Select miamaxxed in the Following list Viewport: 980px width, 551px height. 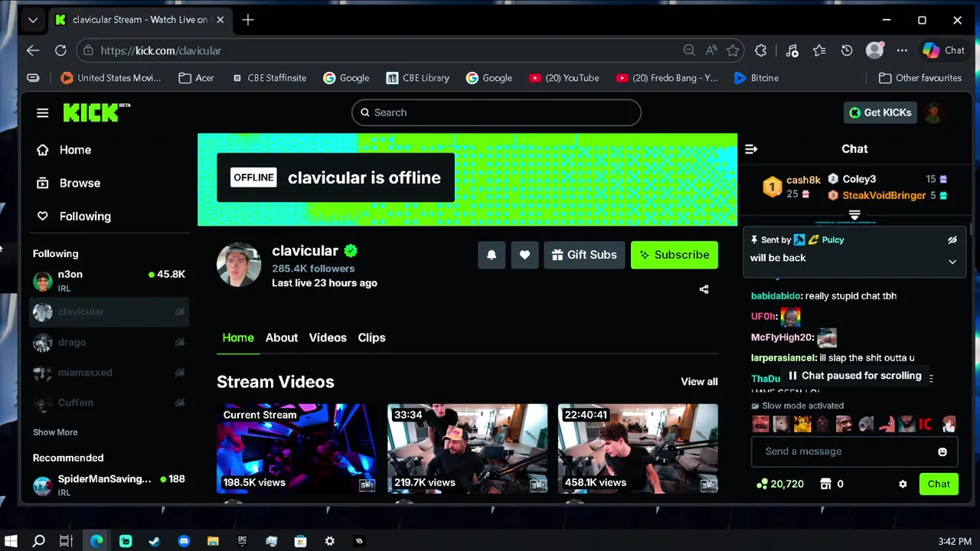[109, 373]
